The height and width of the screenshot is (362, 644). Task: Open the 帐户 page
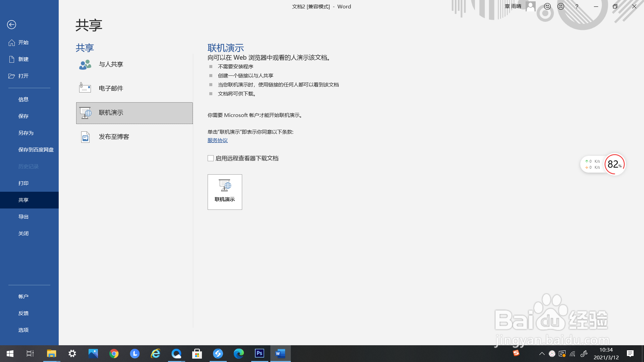pyautogui.click(x=29, y=297)
